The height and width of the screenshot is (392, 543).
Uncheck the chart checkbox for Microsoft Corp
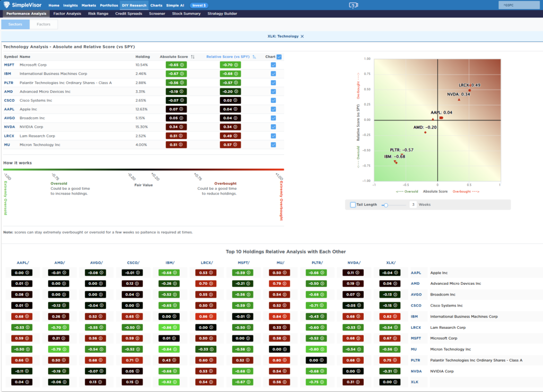pyautogui.click(x=273, y=65)
